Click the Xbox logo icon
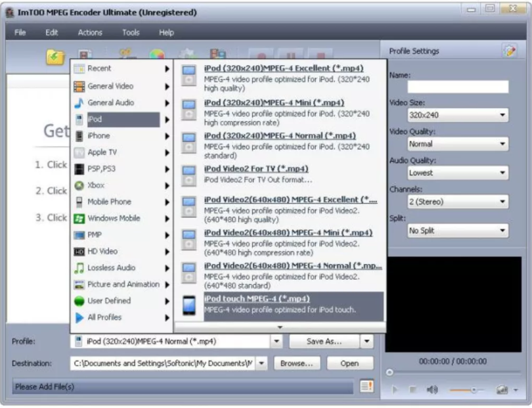Image resolution: width=532 pixels, height=408 pixels. (79, 185)
